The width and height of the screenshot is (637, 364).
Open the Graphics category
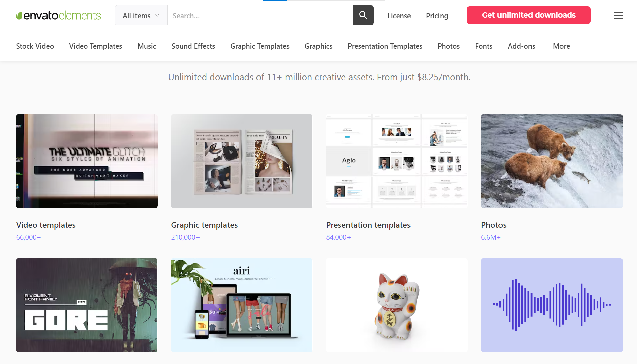[x=318, y=46]
